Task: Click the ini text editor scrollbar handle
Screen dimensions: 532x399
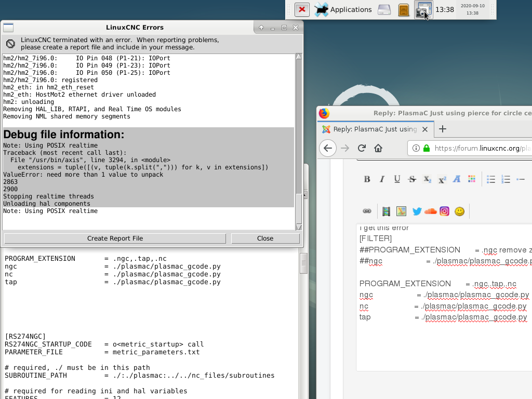Action: (303, 263)
